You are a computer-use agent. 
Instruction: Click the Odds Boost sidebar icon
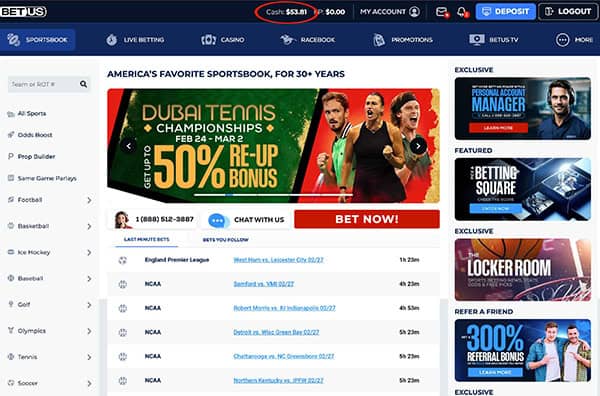coord(11,135)
